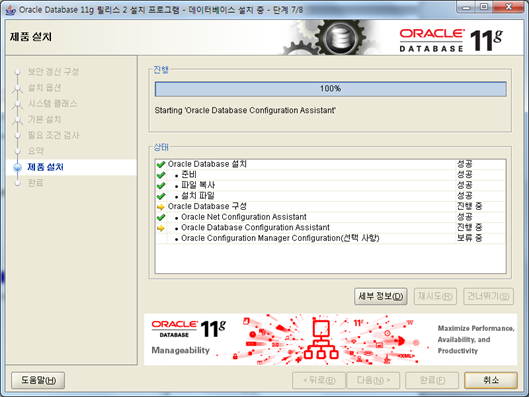The height and width of the screenshot is (397, 529).
Task: Click 준비 row text in status list
Action: 189,175
